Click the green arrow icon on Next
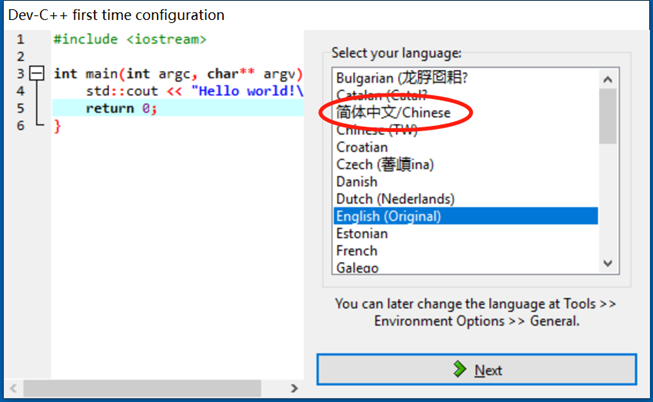653x402 pixels. click(459, 369)
